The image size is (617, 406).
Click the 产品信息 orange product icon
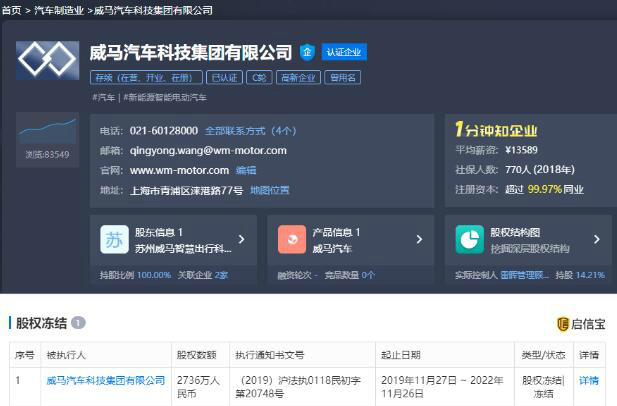292,239
